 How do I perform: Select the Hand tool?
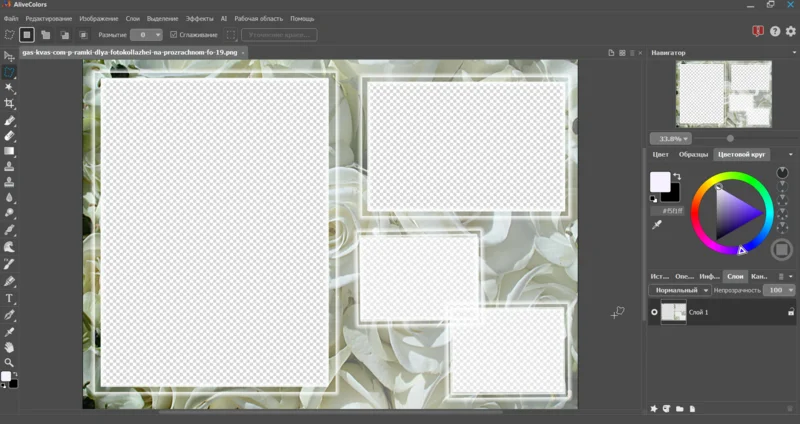[10, 346]
